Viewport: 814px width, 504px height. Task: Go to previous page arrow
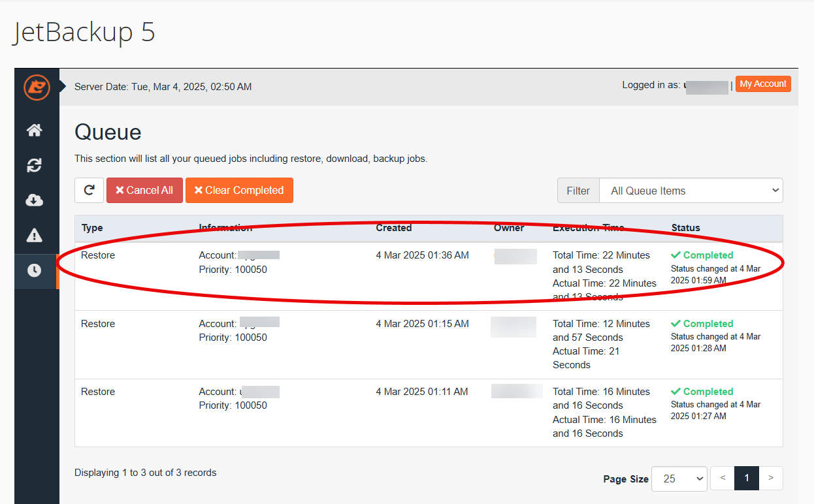[x=723, y=479]
